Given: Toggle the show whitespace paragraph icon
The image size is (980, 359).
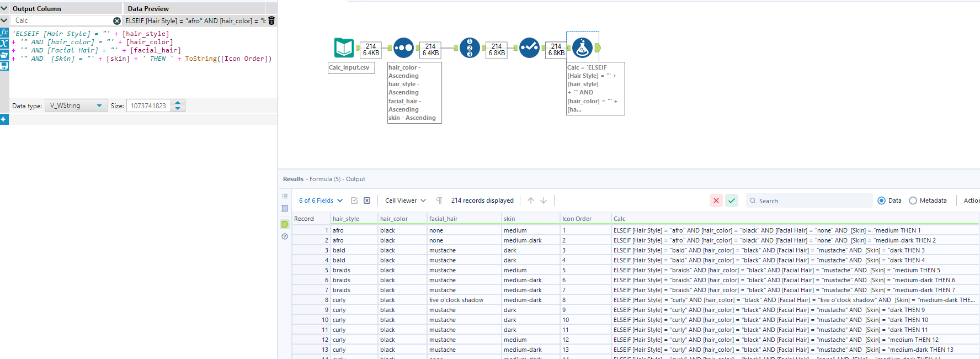Looking at the screenshot, I should coord(439,200).
